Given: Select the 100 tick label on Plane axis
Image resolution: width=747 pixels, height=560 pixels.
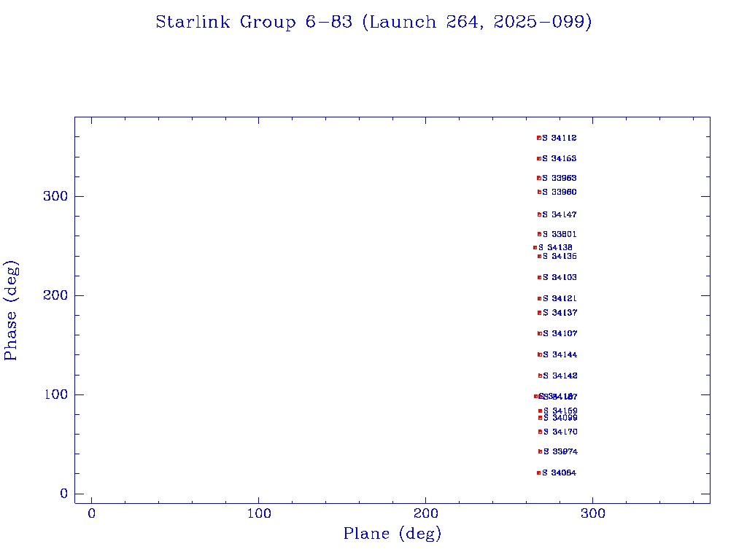Looking at the screenshot, I should tap(259, 513).
